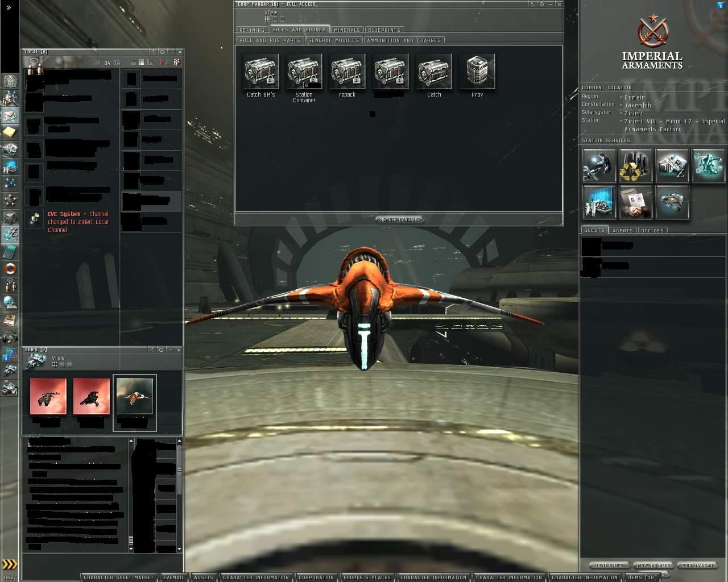Open the Ammunition and Charges tab
Viewport: 728px width, 582px height.
click(x=404, y=40)
